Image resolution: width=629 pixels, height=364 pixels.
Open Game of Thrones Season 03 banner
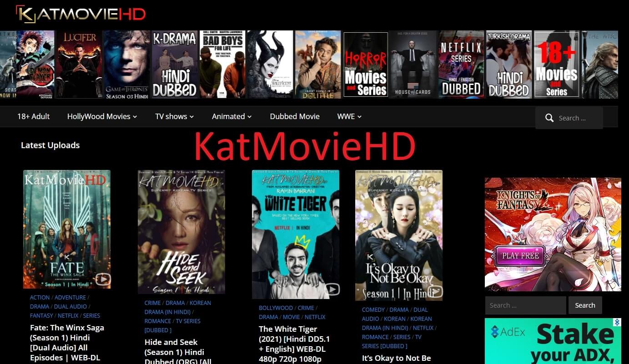pyautogui.click(x=127, y=64)
